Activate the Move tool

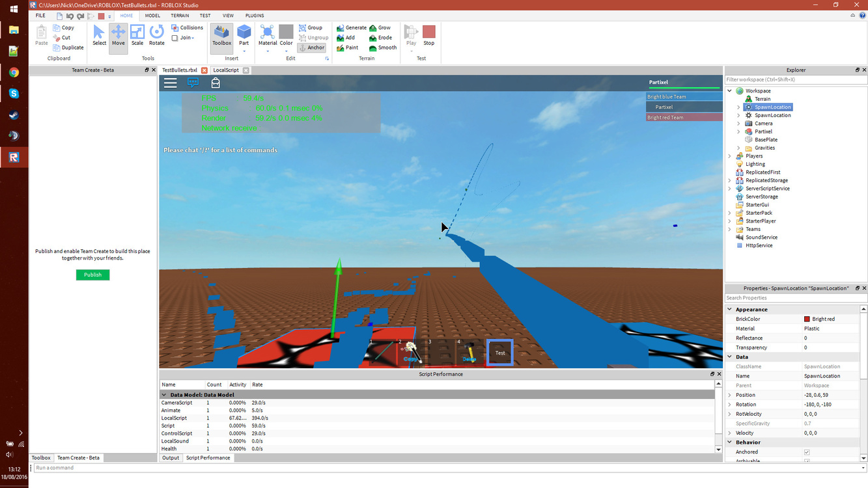click(118, 35)
